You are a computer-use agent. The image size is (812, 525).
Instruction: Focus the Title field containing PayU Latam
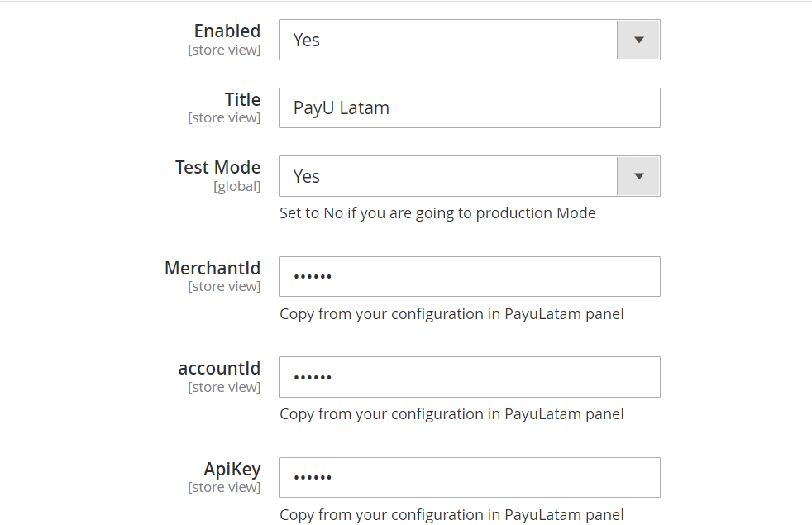point(470,107)
